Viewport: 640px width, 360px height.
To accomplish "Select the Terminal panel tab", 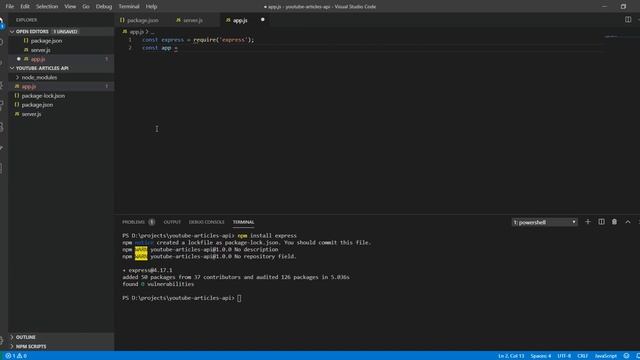I will click(x=243, y=222).
